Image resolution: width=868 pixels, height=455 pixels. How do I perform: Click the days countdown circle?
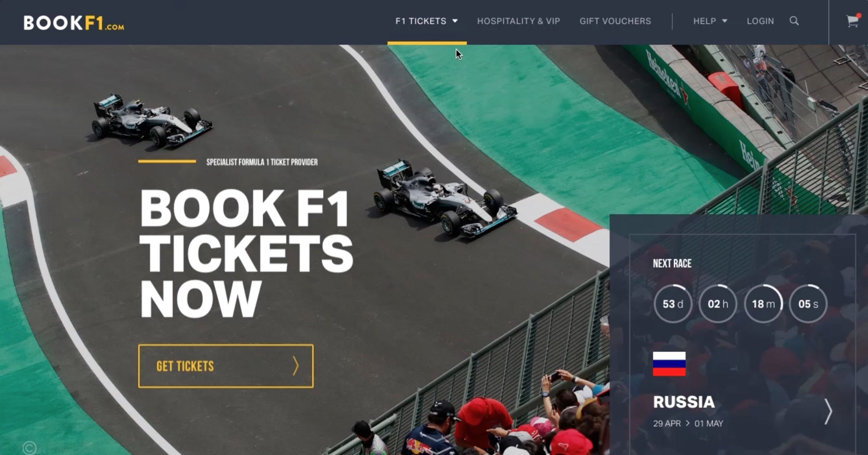click(x=673, y=304)
